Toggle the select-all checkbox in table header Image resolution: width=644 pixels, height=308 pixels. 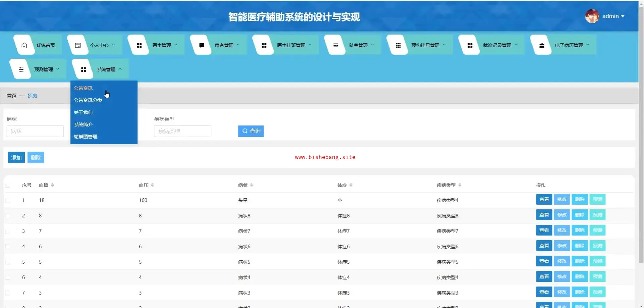pyautogui.click(x=8, y=185)
